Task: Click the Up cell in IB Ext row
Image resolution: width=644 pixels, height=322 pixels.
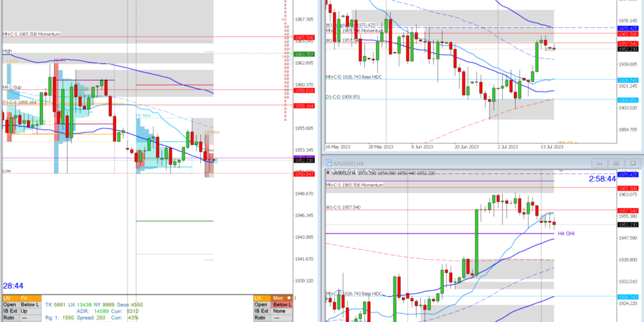Action: pyautogui.click(x=30, y=311)
